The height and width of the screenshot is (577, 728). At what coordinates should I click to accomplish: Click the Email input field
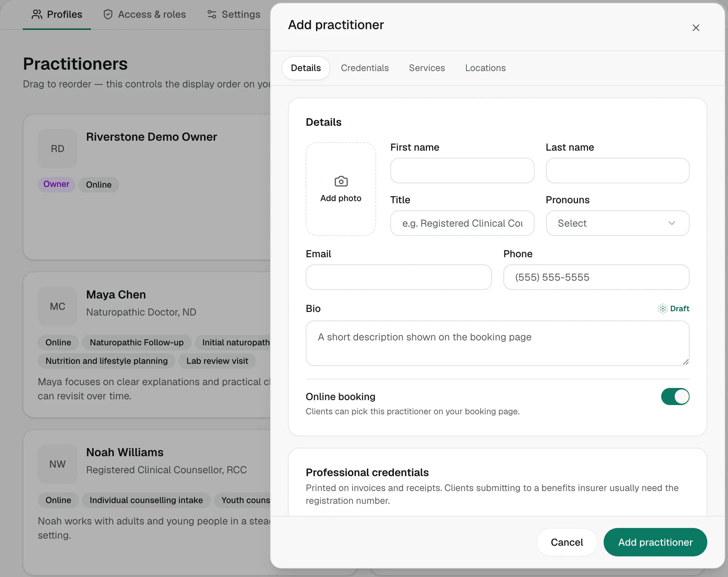click(398, 277)
